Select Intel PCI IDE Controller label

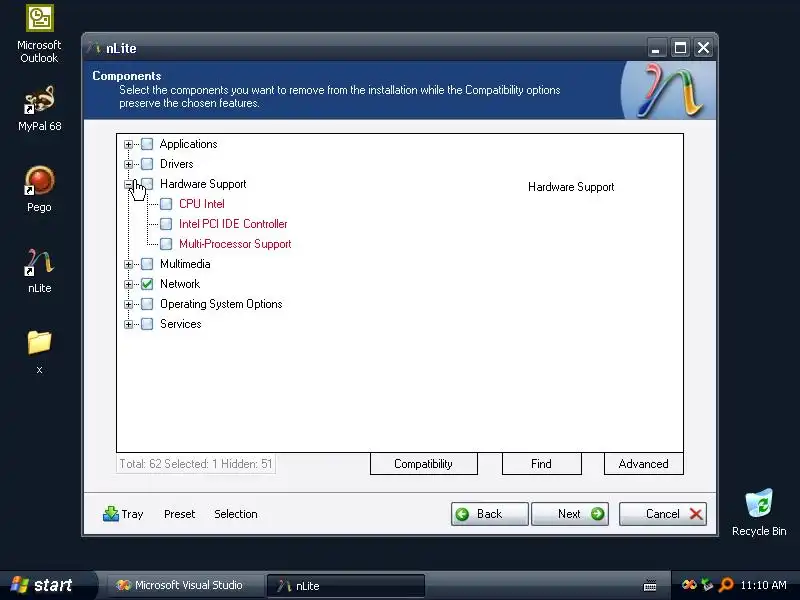(233, 223)
